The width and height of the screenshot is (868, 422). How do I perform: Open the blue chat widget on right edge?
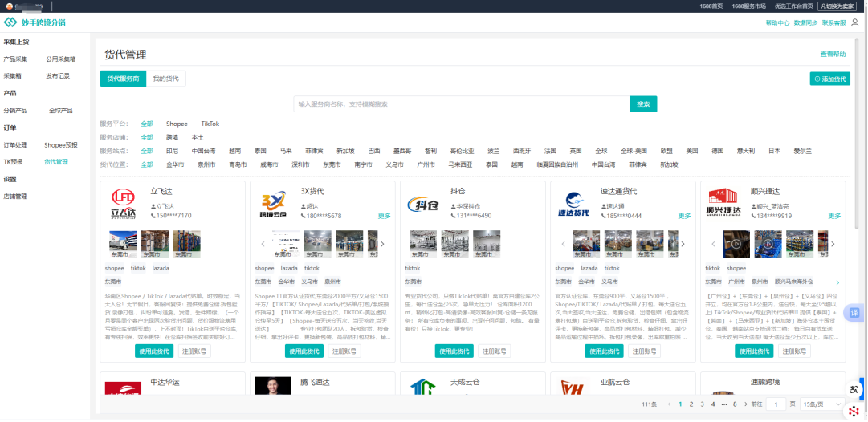[x=854, y=312]
